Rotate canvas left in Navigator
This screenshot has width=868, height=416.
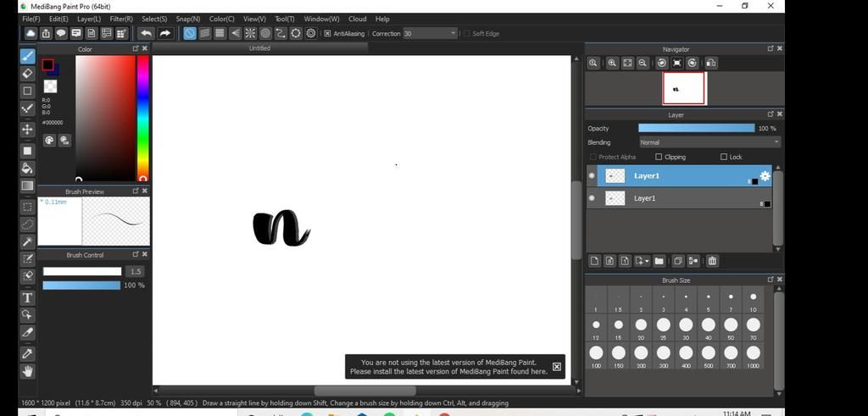661,63
